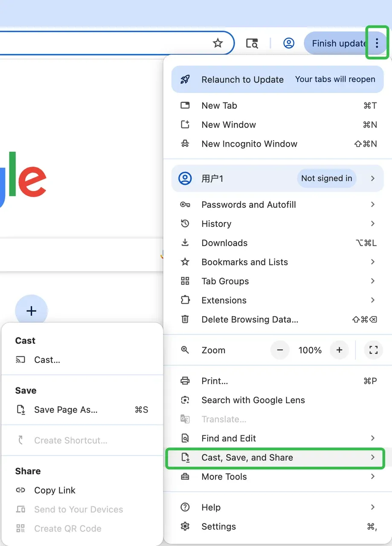The height and width of the screenshot is (546, 392).
Task: Click the Copy Link chain icon
Action: 20,491
